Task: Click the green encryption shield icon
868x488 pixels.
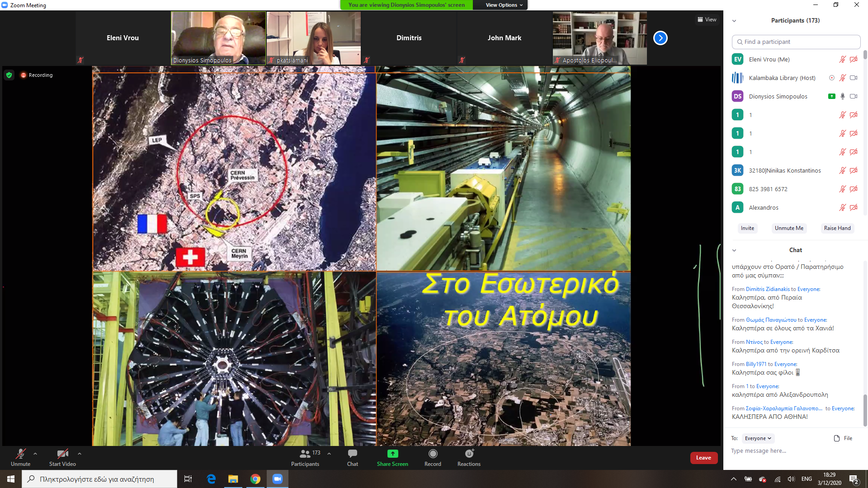Action: (9, 75)
